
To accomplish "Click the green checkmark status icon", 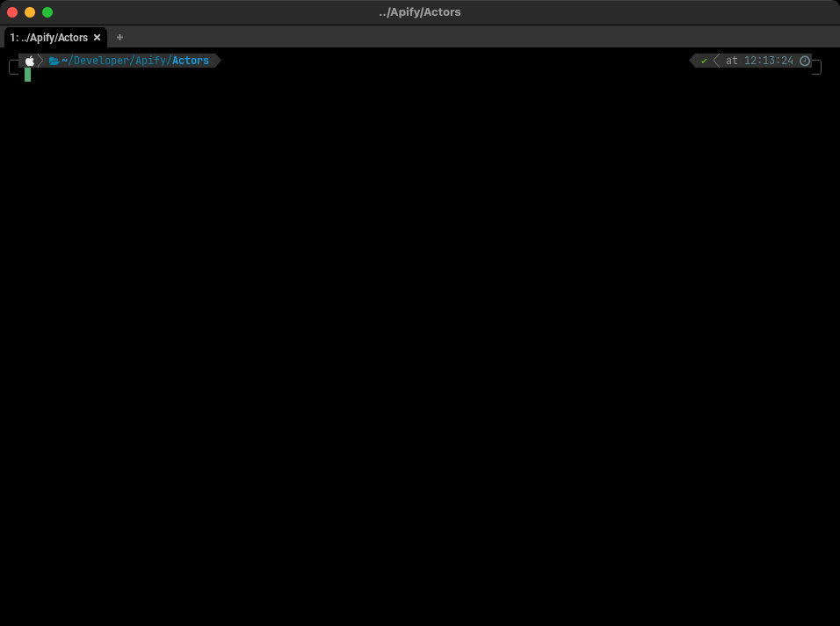I will click(x=704, y=61).
